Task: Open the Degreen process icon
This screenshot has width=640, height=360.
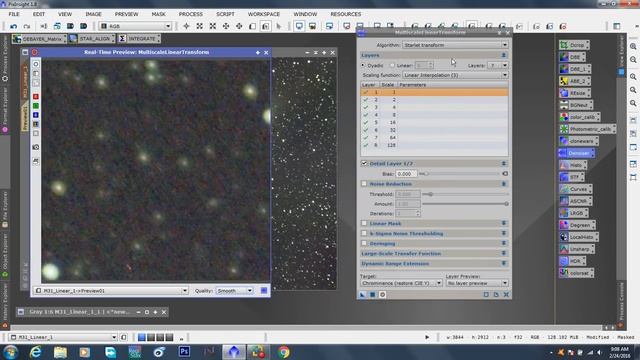Action: pos(577,225)
